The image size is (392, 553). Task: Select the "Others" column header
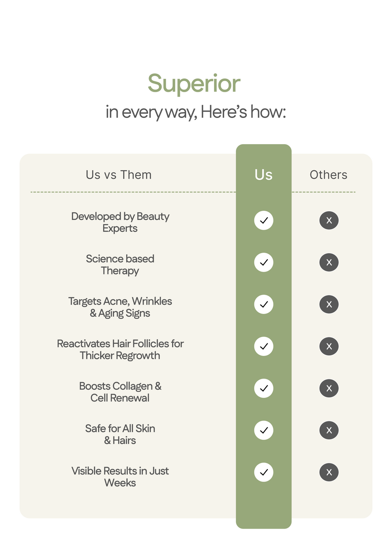pos(328,175)
